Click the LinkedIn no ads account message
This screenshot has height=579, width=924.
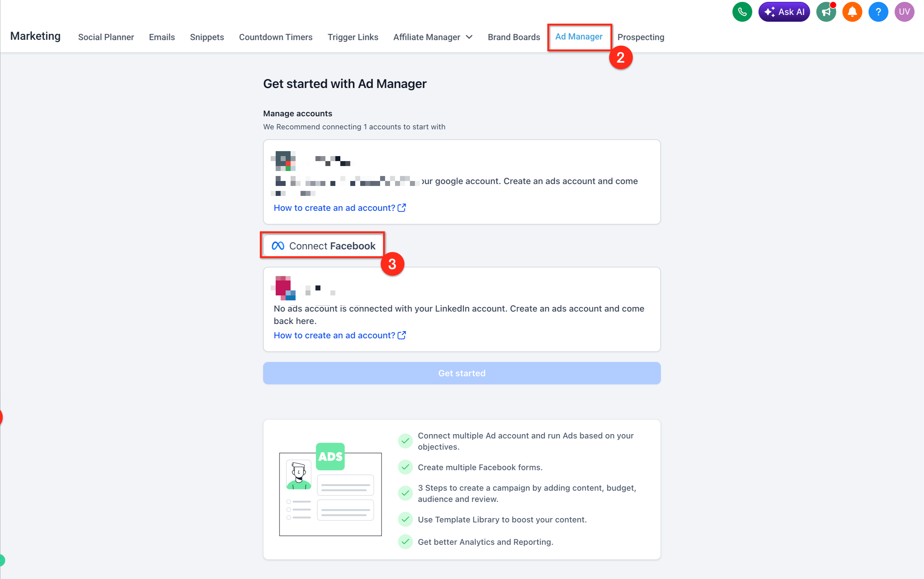pos(459,315)
